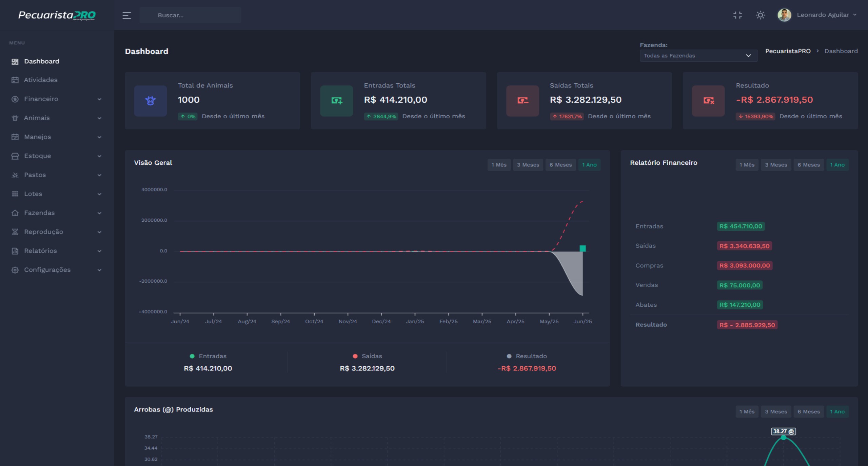This screenshot has height=466, width=868.
Task: Click the 3844,9% Entradas change badge
Action: tap(381, 117)
